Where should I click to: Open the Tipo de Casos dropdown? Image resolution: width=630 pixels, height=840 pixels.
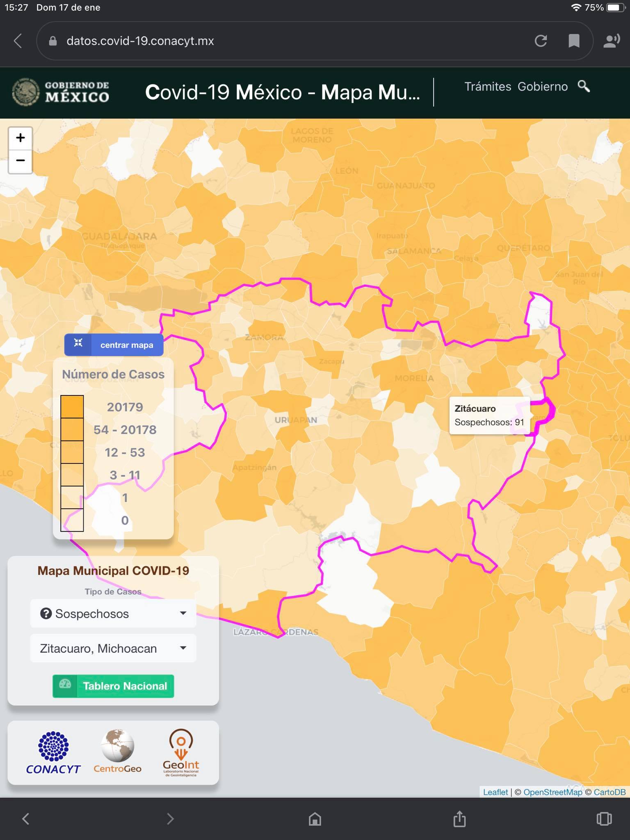click(113, 614)
